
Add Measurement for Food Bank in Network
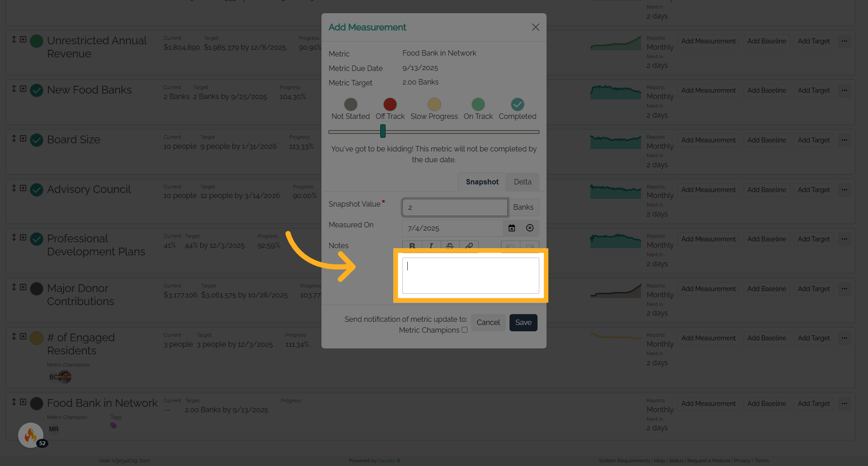(708, 404)
